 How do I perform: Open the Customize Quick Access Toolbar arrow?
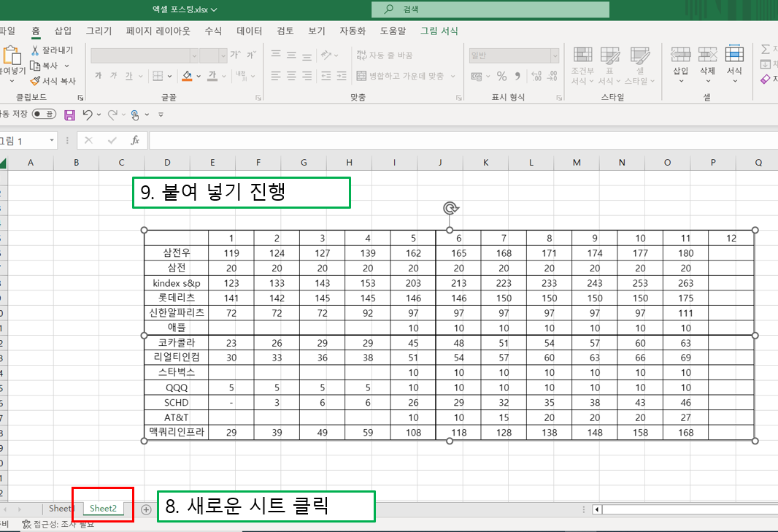coord(161,115)
